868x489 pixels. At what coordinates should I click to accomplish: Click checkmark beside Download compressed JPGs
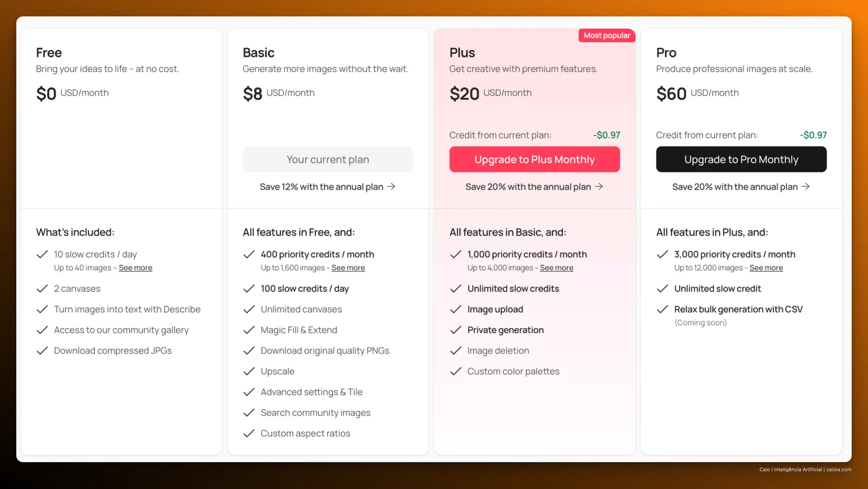42,351
